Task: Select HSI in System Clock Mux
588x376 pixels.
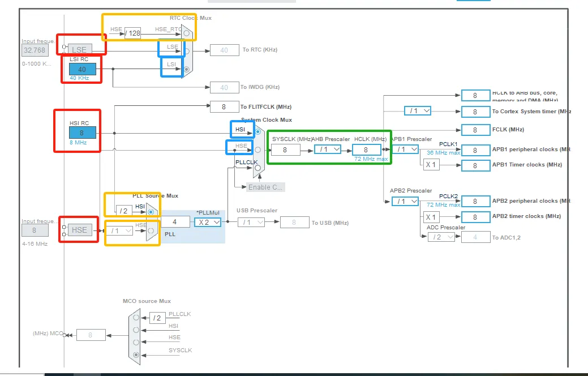Action: (258, 131)
